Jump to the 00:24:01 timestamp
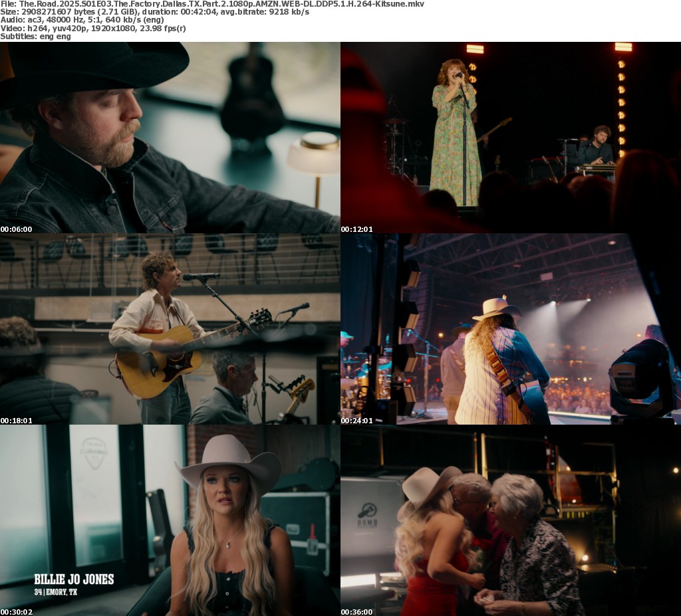Viewport: 681px width, 616px height. pyautogui.click(x=356, y=421)
